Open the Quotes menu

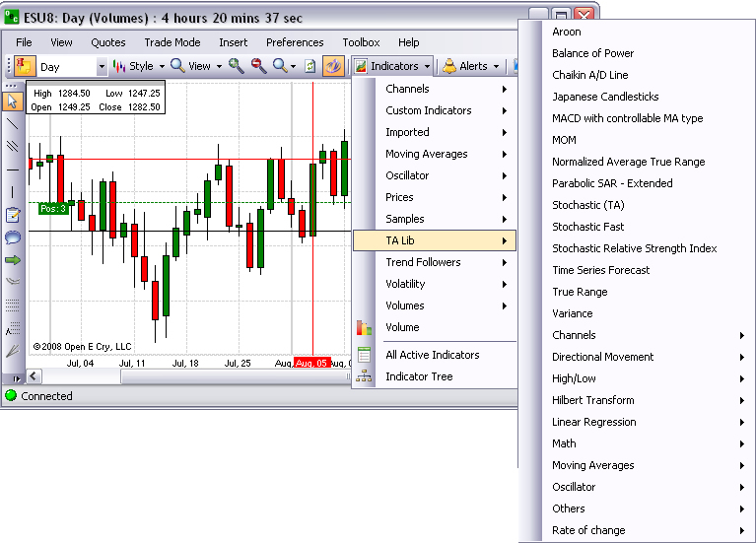pyautogui.click(x=108, y=42)
